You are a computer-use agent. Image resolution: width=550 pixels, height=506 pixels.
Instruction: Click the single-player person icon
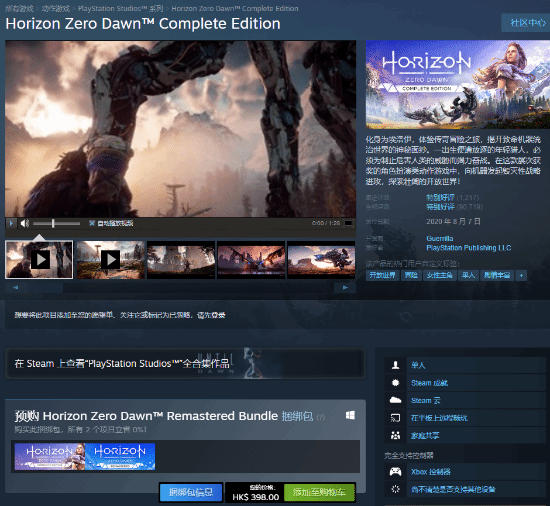tap(395, 365)
